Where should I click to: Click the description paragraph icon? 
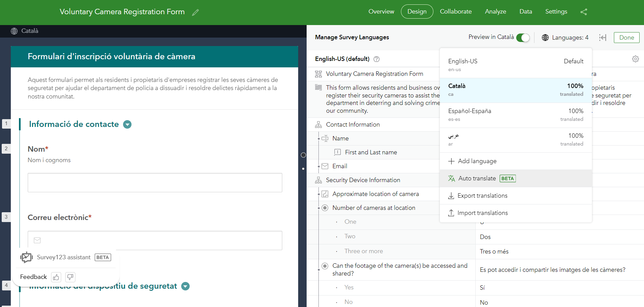point(318,87)
